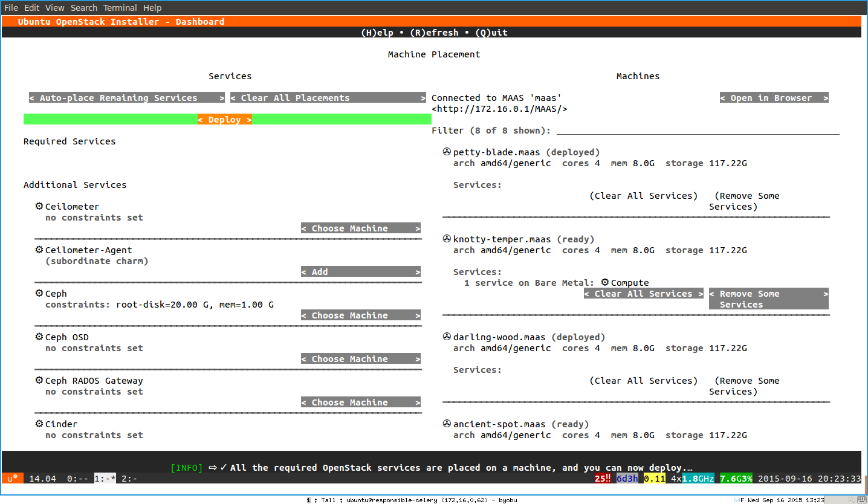This screenshot has width=868, height=504.
Task: Click (Remove Some Services) under petty-blade.maas
Action: tap(745, 201)
